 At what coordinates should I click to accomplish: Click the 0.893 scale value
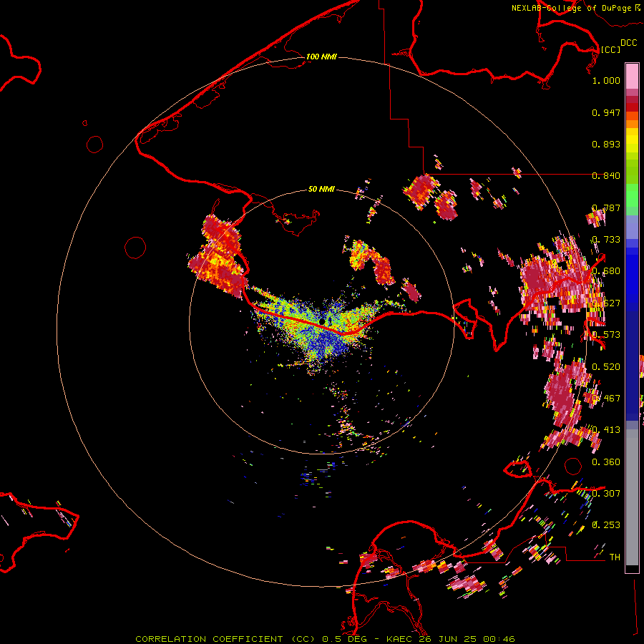(606, 144)
